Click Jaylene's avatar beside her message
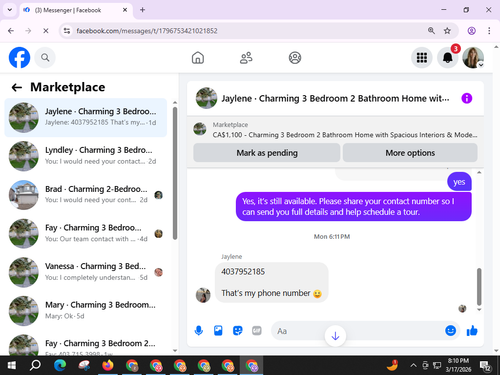Image resolution: width=500 pixels, height=375 pixels. coord(203,295)
